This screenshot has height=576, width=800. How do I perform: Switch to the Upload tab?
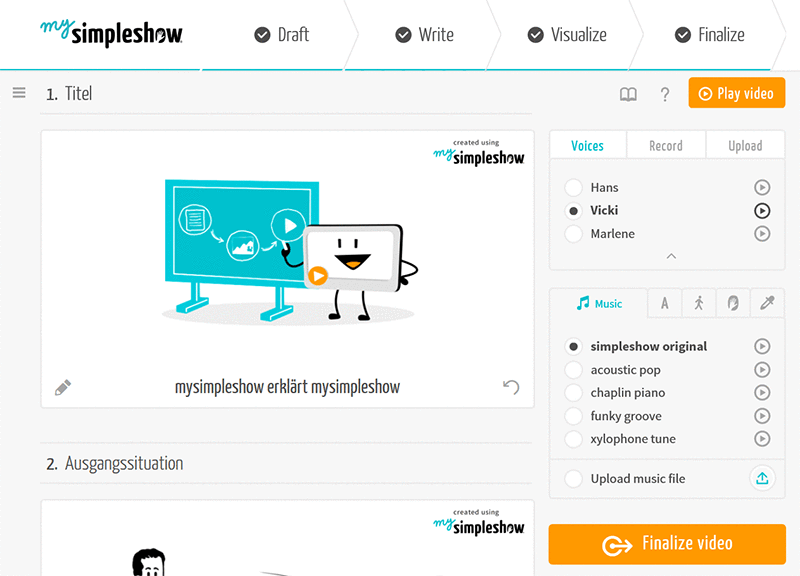(745, 146)
